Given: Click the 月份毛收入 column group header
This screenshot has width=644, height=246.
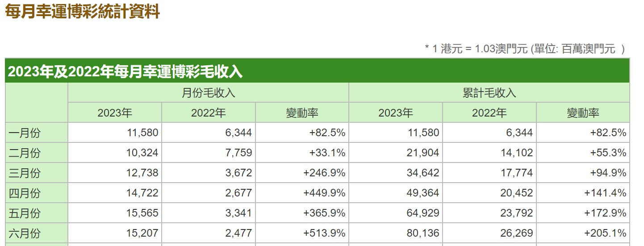Looking at the screenshot, I should click(x=208, y=93).
